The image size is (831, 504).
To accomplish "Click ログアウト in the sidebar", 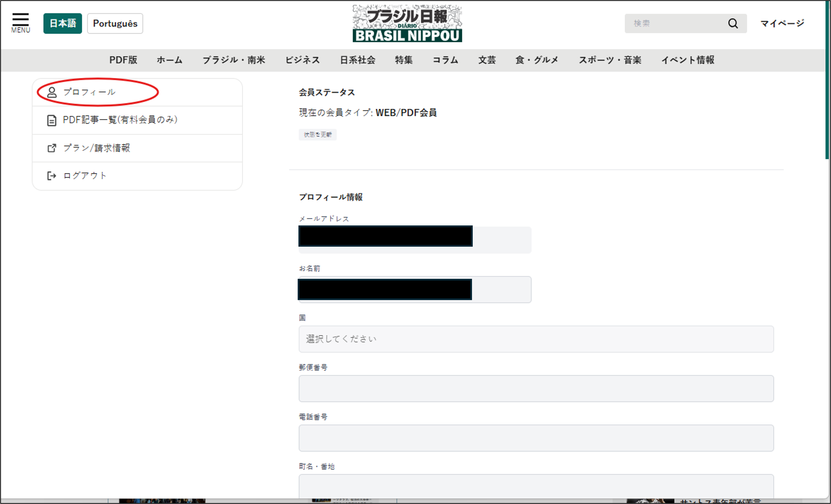I will tap(137, 176).
